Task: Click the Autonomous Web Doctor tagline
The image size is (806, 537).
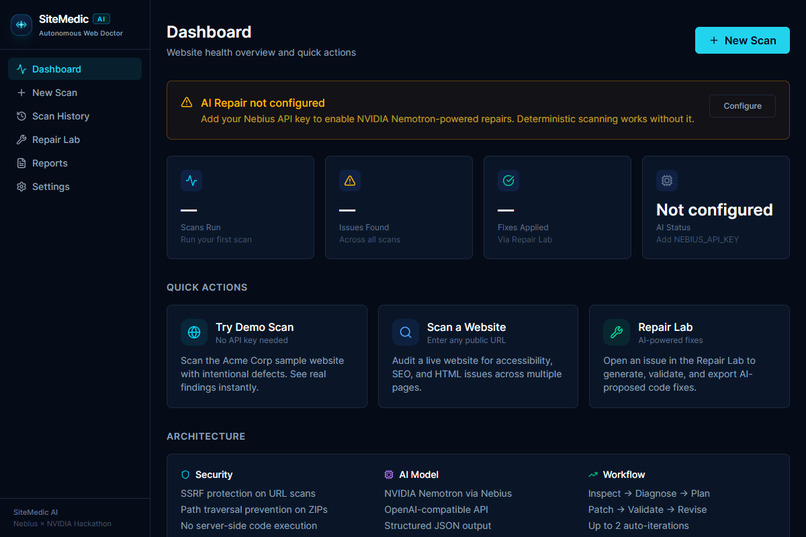Action: click(81, 33)
